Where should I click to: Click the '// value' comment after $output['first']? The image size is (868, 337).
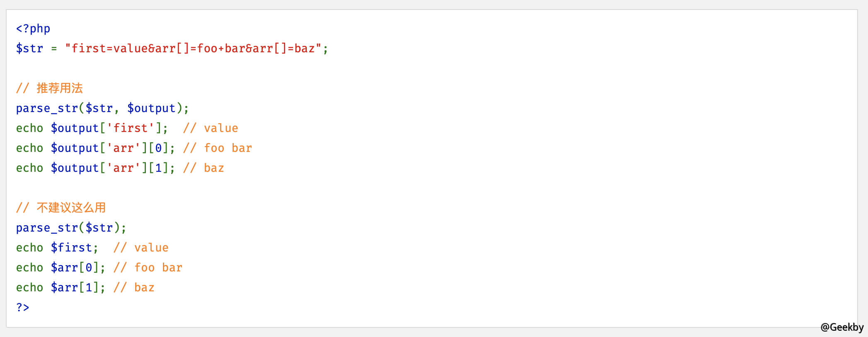211,128
